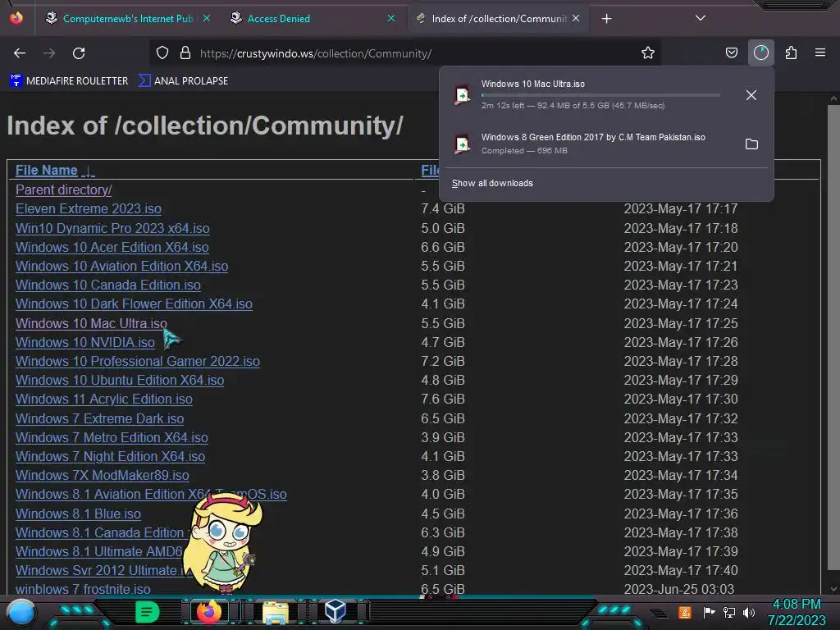
Task: Click the site padlock security icon
Action: pyautogui.click(x=185, y=52)
